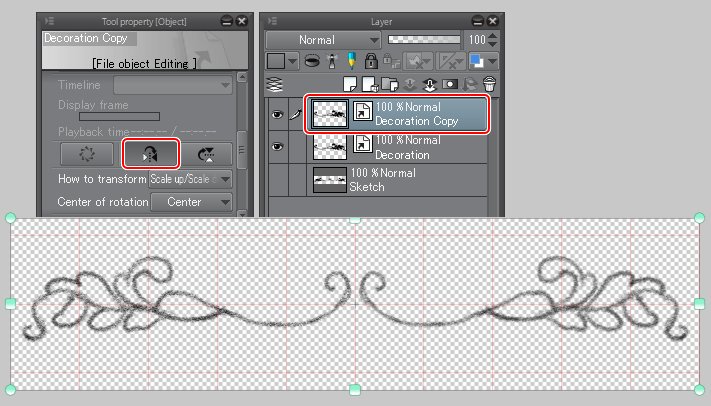Click the Reset rotation button
This screenshot has width=711, height=406.
pos(87,154)
